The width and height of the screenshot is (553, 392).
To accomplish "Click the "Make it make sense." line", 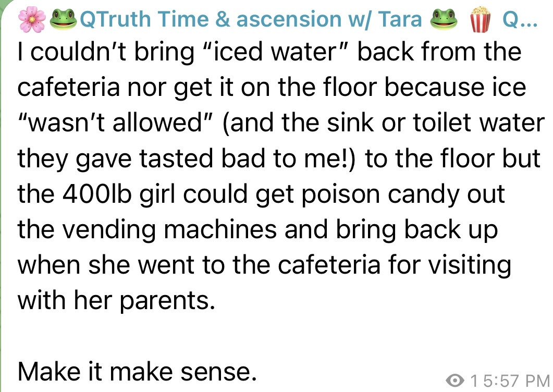I will point(138,371).
